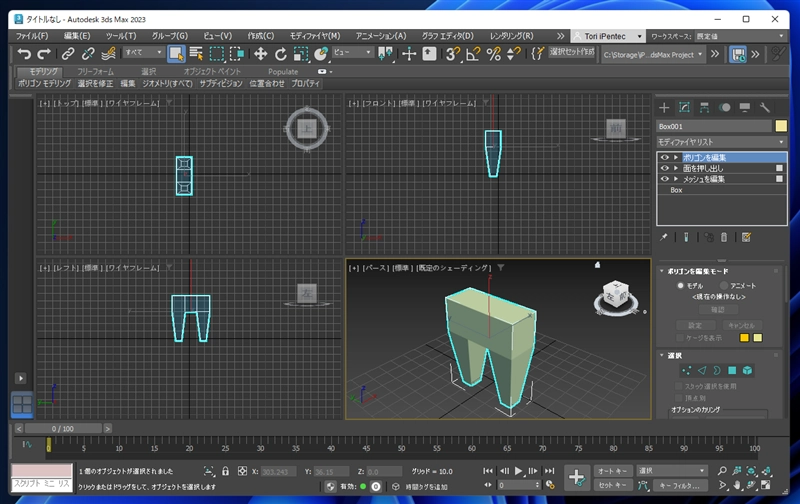The image size is (800, 504).
Task: Expand 面を押し出し modifier tree arrow
Action: (x=676, y=168)
